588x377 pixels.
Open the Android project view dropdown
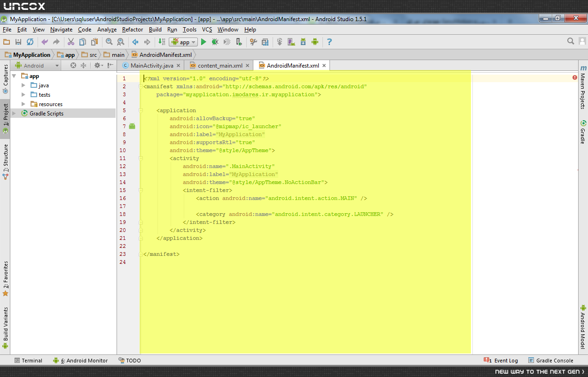38,66
